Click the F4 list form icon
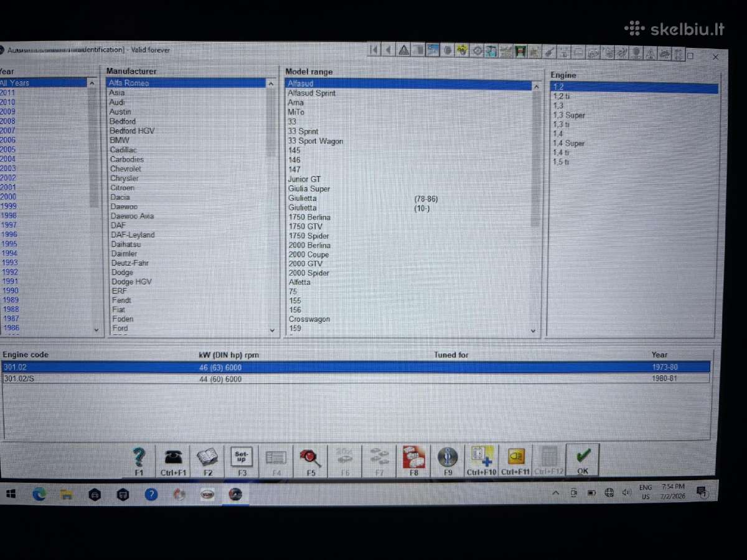 point(276,460)
